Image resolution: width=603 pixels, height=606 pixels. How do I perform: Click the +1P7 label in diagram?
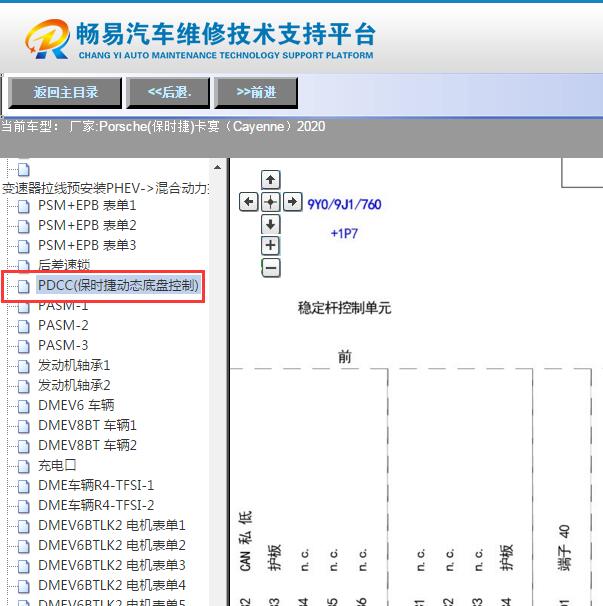(x=344, y=233)
